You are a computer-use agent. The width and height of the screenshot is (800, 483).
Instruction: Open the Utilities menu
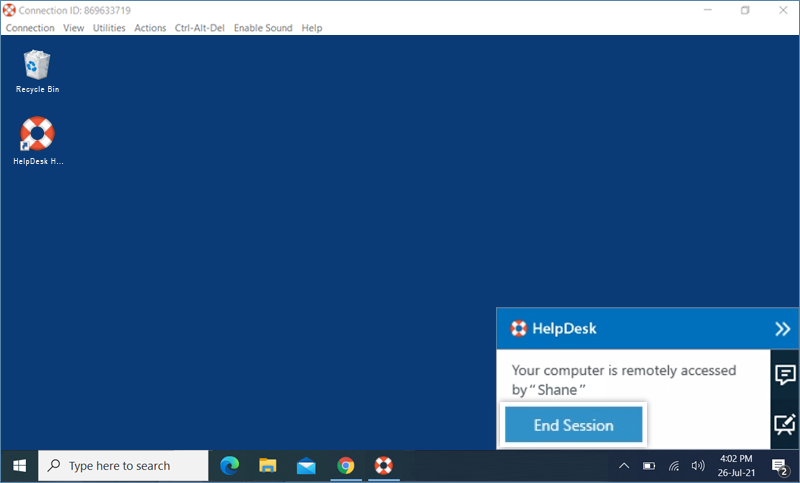[109, 28]
